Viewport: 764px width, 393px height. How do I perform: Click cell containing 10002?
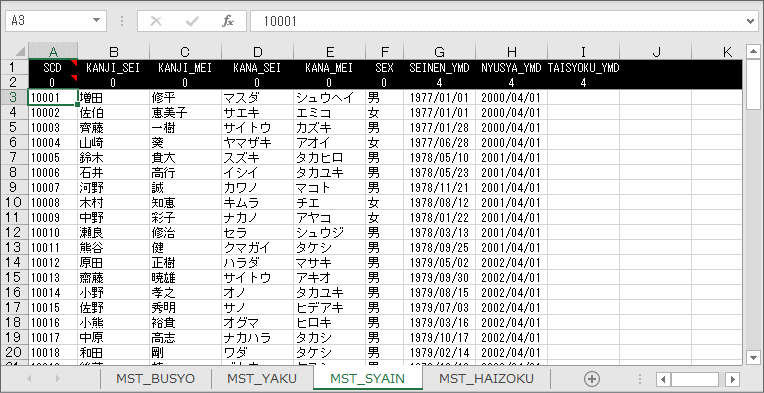click(x=53, y=112)
